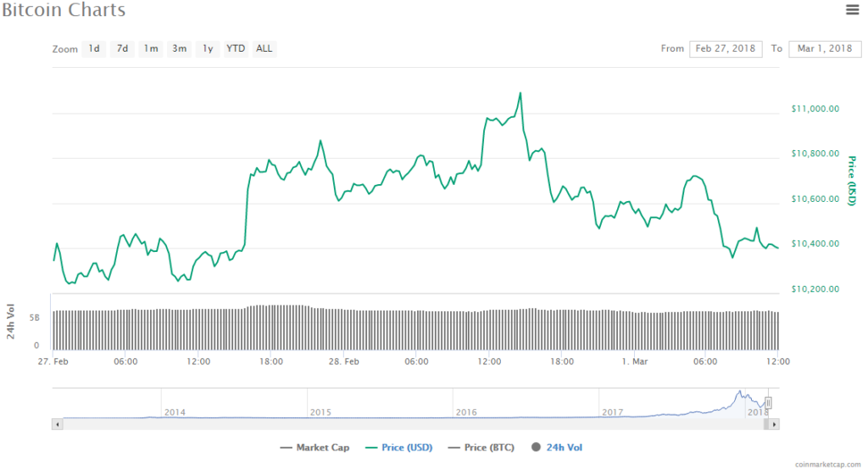868x470 pixels.
Task: Click the From date field
Action: point(725,48)
